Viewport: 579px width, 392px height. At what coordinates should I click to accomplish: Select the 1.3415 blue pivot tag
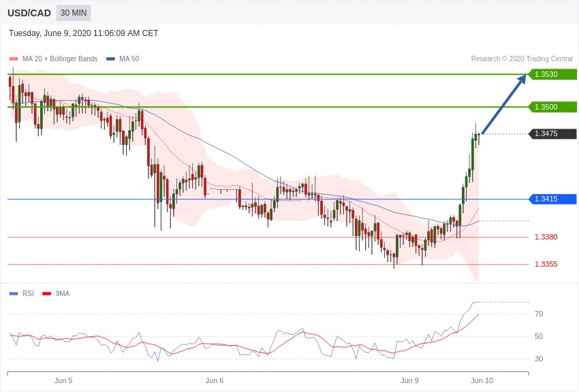pyautogui.click(x=552, y=199)
